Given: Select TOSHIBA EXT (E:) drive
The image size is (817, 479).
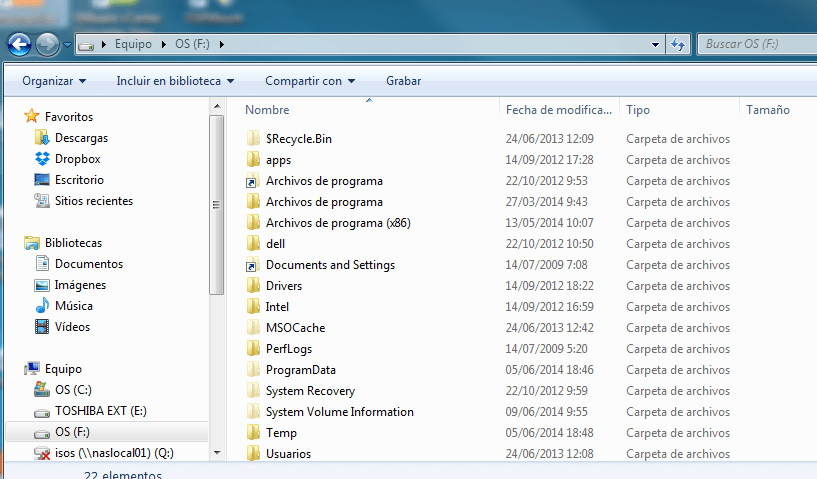Looking at the screenshot, I should (101, 411).
